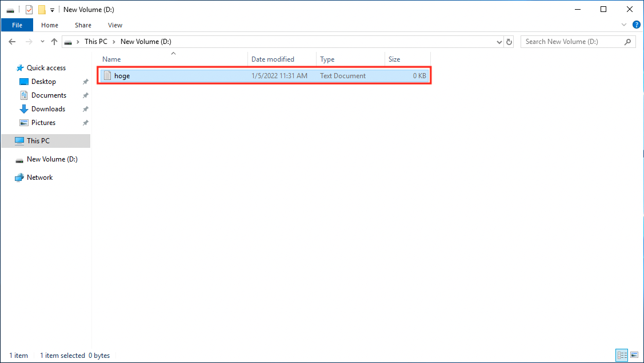Open Help with the question mark icon

point(637,25)
